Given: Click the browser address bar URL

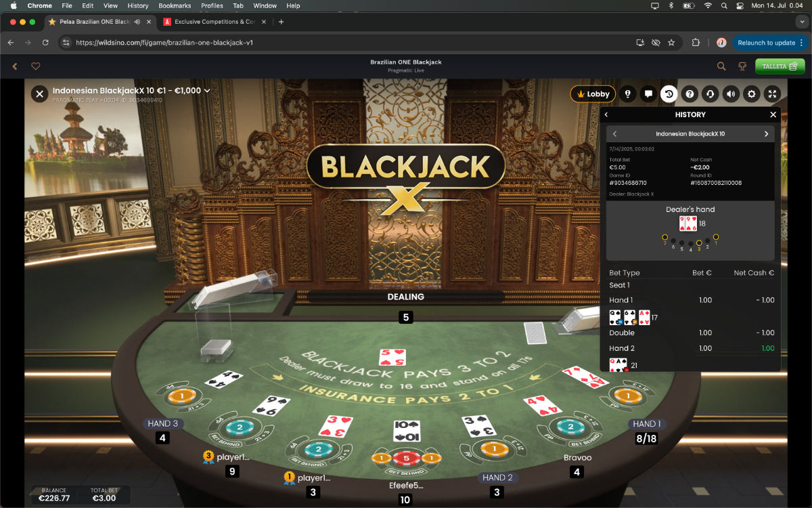Looking at the screenshot, I should (164, 43).
